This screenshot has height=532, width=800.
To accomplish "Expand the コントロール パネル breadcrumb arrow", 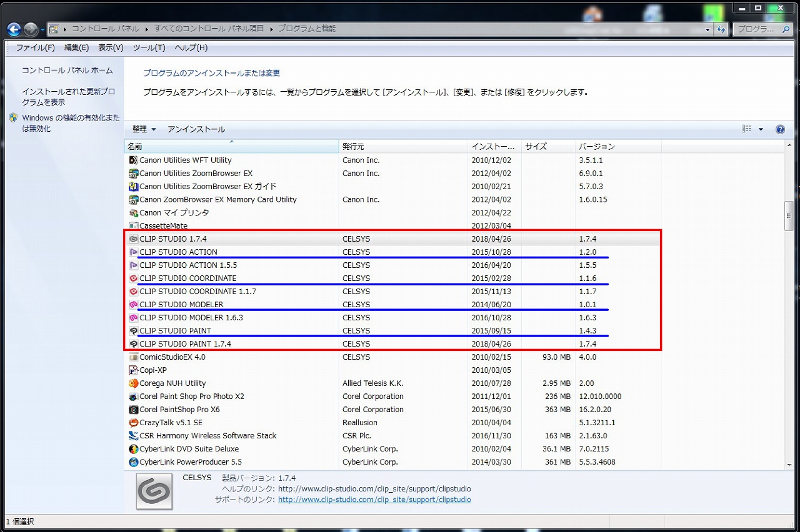I will point(147,29).
